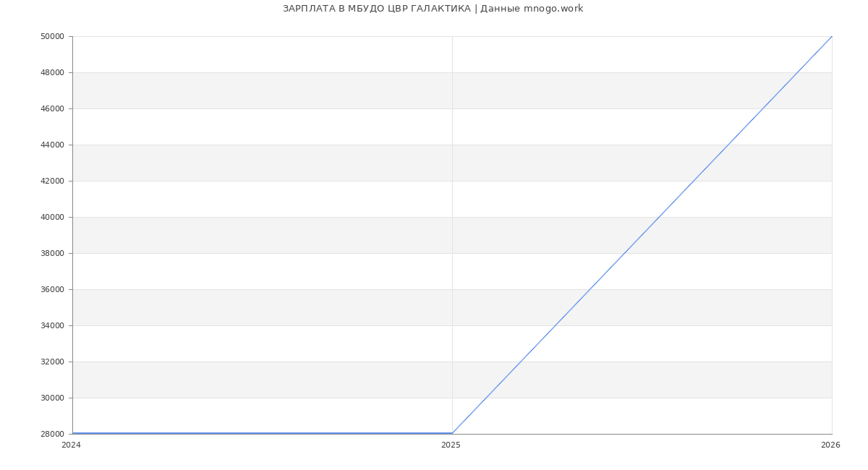Screen dimensions: 868x470
Task: Click the line's bend point at 2025
Action: pos(452,433)
